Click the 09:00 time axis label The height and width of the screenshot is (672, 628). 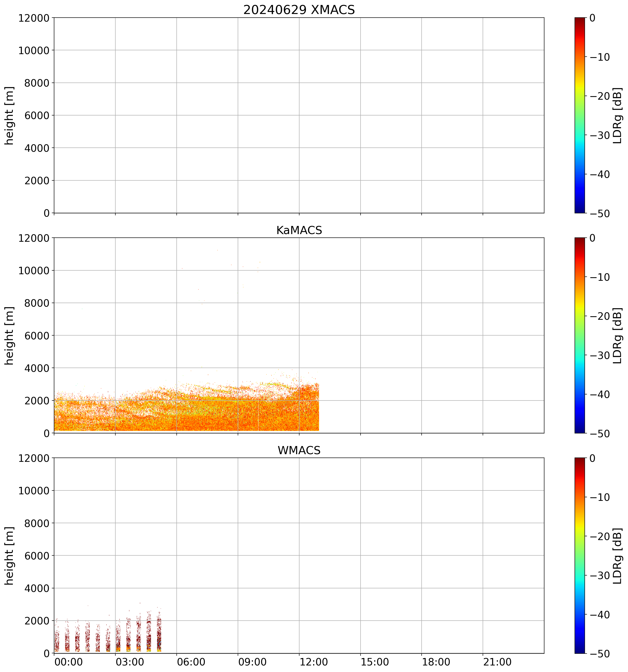pyautogui.click(x=252, y=662)
